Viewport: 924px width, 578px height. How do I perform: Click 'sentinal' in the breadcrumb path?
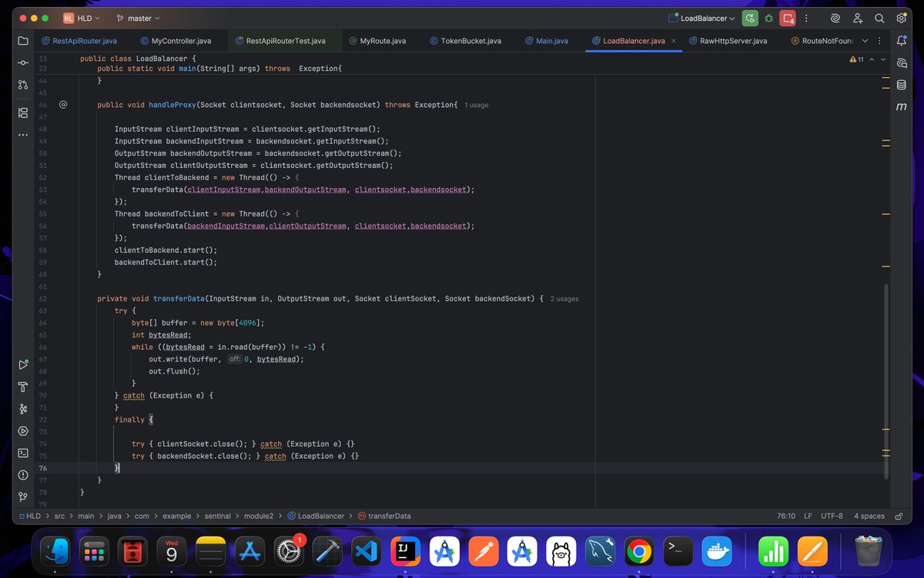[x=218, y=516]
